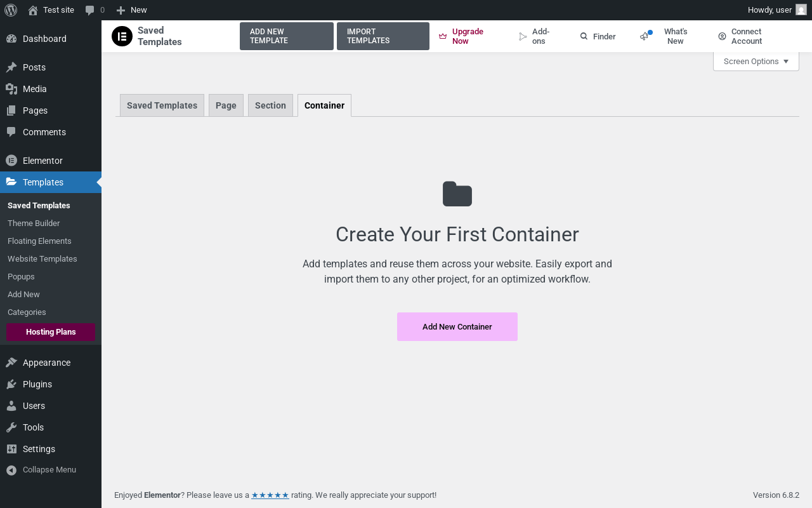
Task: Click the user avatar next to Howdy
Action: click(801, 10)
